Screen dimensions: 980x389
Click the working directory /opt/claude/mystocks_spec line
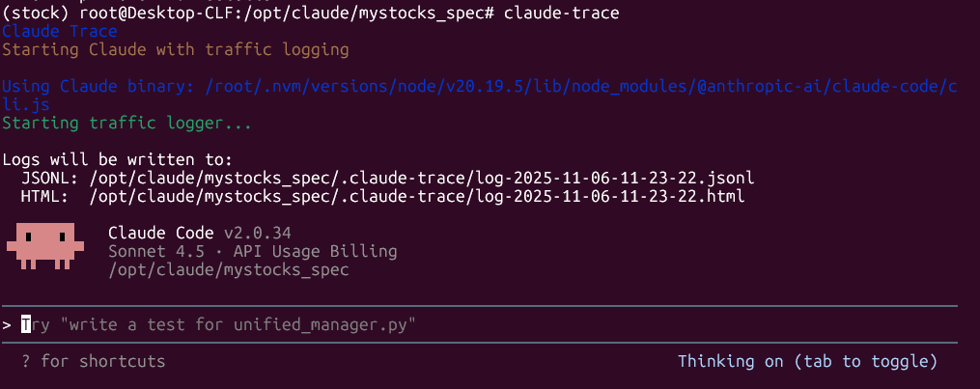(x=229, y=270)
